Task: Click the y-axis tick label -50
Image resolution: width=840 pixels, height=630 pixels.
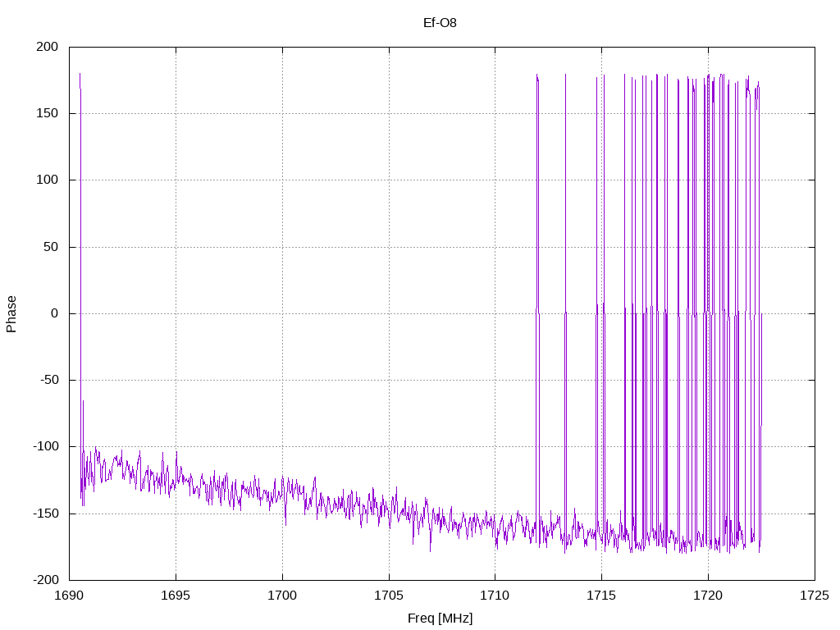Action: 49,380
